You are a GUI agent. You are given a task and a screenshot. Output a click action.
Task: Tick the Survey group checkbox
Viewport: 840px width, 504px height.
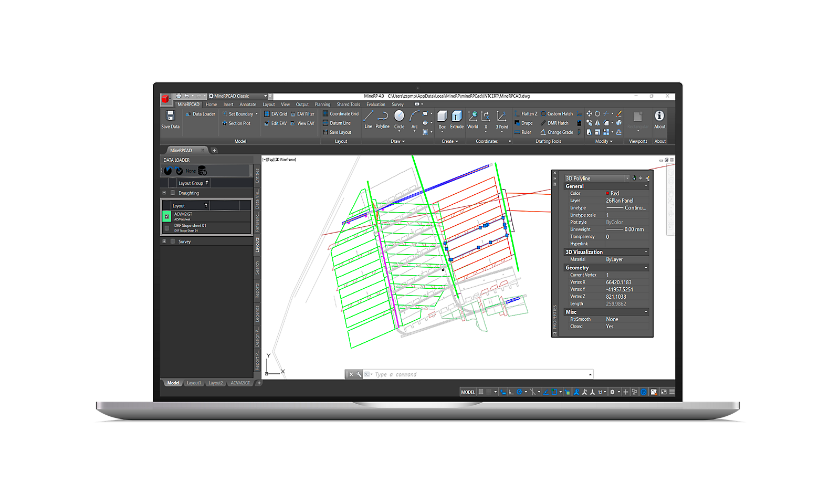[173, 241]
